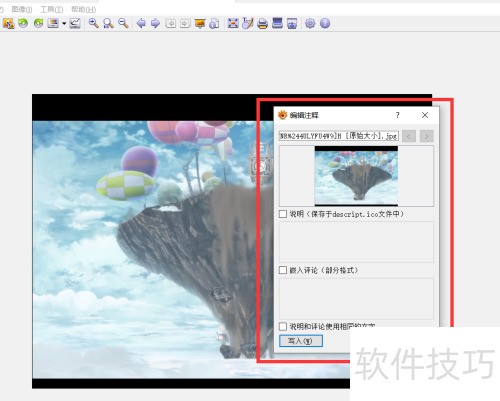Screen dimensions: 500x401
Task: Enable 说明 (保存于descript.ion文件中) checkbox
Action: pyautogui.click(x=283, y=214)
